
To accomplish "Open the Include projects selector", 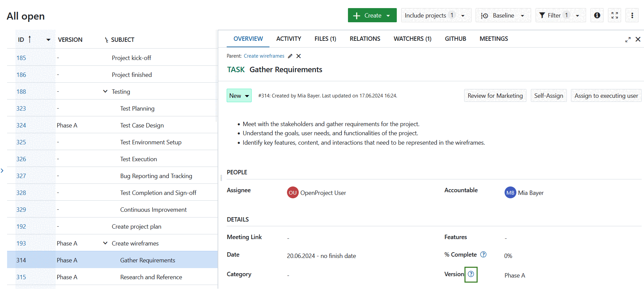I will click(x=436, y=16).
